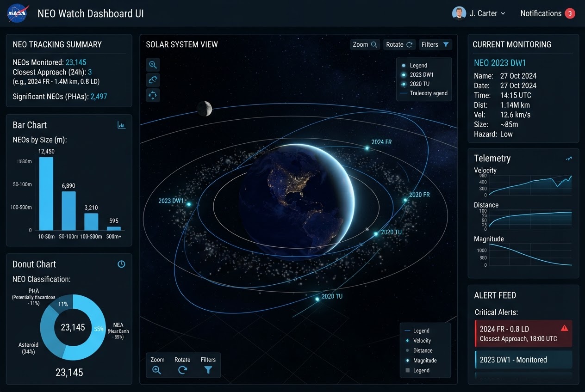
Task: Toggle Distance in the bottom legend
Action: coord(419,350)
